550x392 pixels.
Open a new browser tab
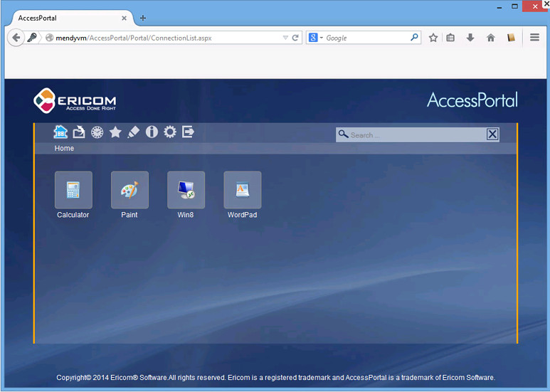click(x=143, y=18)
